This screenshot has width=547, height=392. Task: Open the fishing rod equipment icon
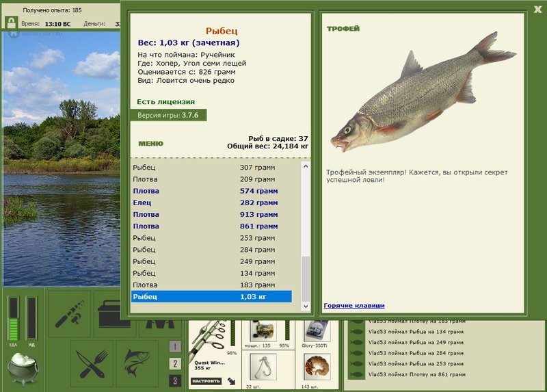[70, 313]
